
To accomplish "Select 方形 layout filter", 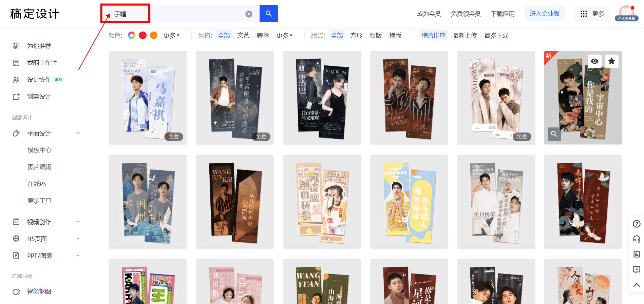I will coord(356,36).
